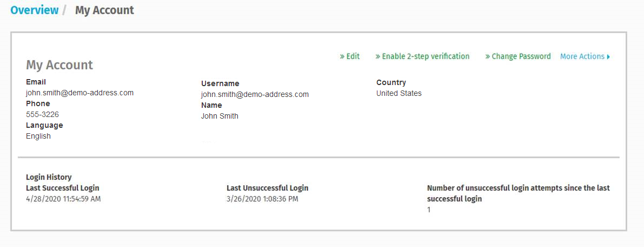Click the arrow icon beside More Actions
This screenshot has width=644, height=247.
608,57
